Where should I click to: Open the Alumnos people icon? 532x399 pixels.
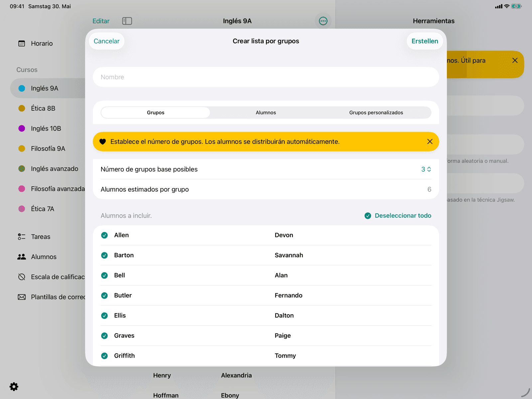(x=22, y=257)
